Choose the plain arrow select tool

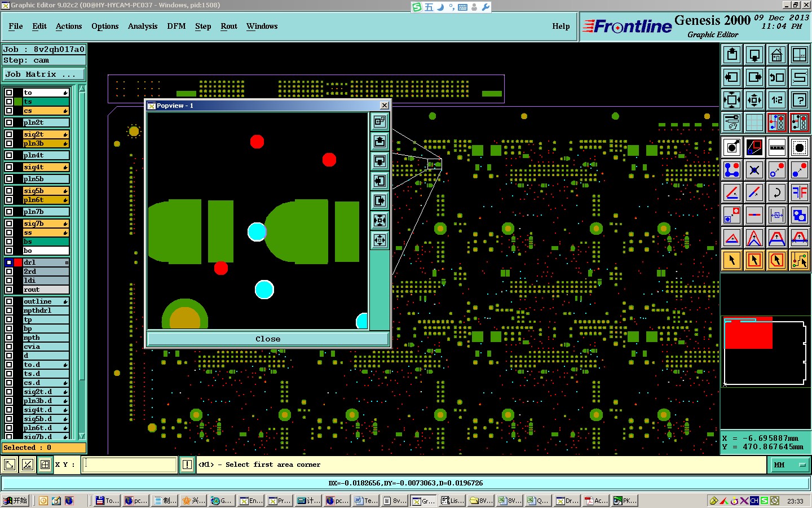732,260
